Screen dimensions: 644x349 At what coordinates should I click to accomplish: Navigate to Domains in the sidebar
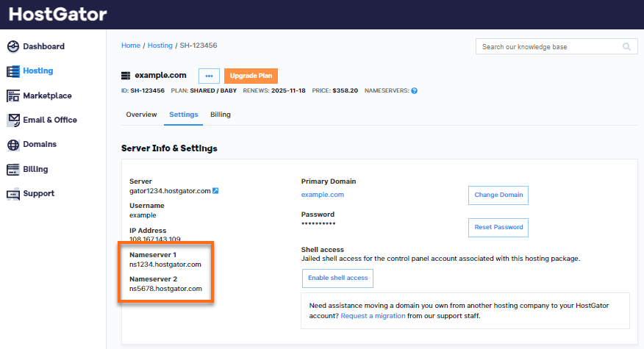coord(40,144)
